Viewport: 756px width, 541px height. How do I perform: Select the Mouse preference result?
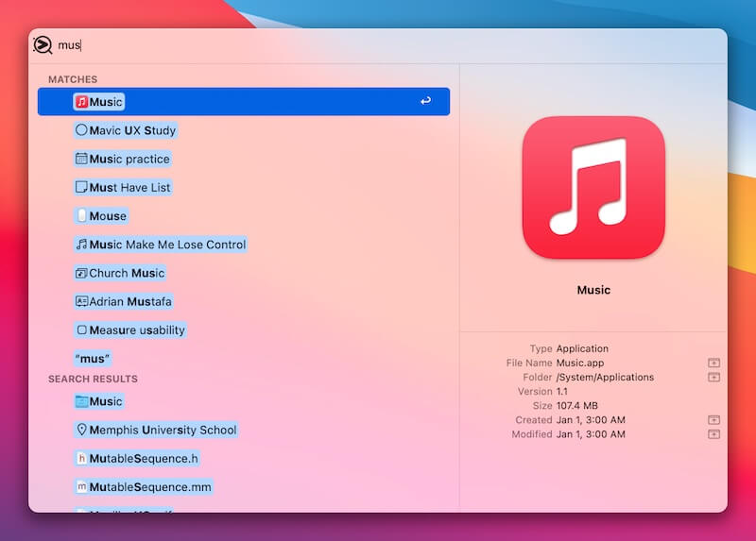coord(101,216)
